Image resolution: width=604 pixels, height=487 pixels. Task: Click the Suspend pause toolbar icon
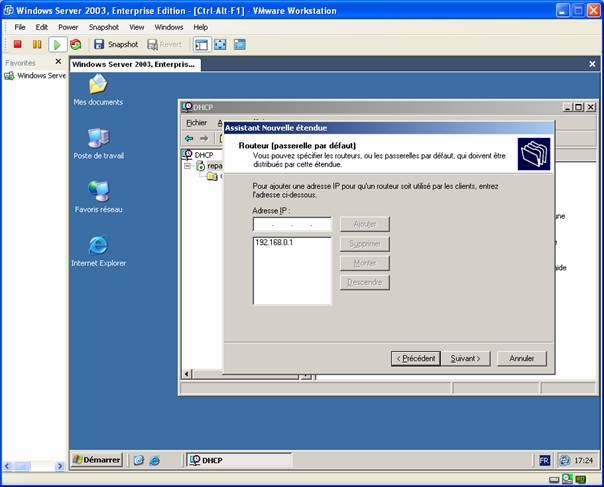click(x=37, y=44)
